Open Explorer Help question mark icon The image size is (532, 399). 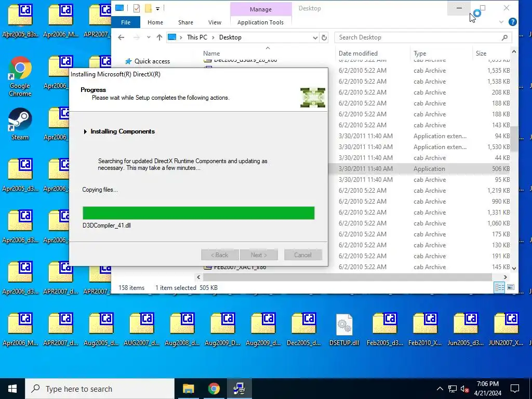(x=513, y=22)
